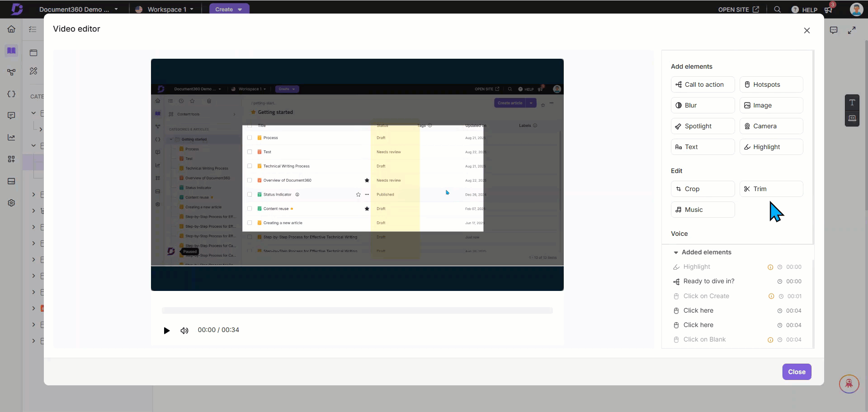The image size is (868, 412).
Task: Open the Workspace 1 dropdown
Action: tap(165, 9)
